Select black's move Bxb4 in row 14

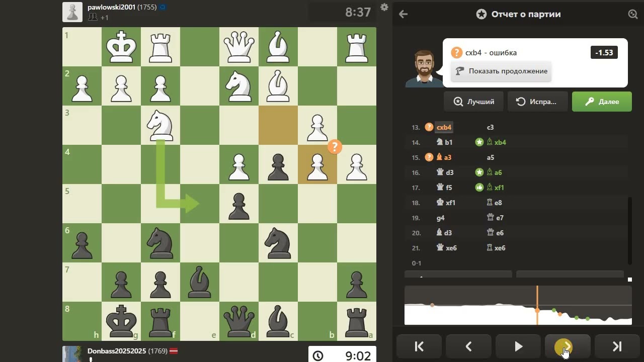(496, 142)
